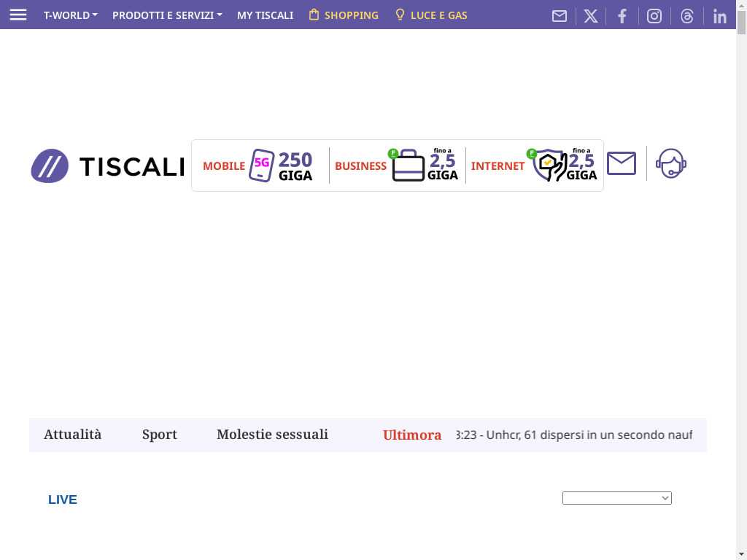Open the LinkedIn social icon
Image resolution: width=747 pixels, height=560 pixels.
(719, 17)
